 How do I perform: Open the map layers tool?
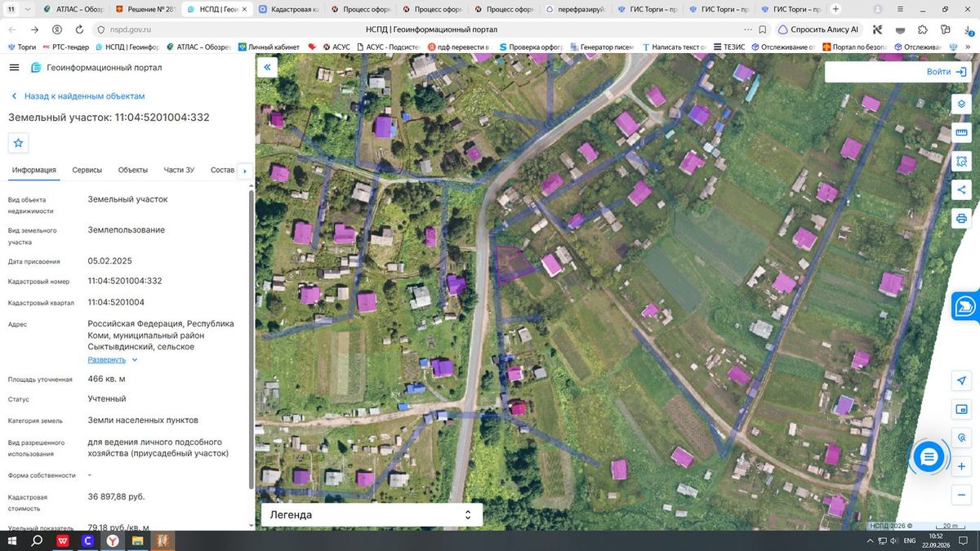coord(961,104)
